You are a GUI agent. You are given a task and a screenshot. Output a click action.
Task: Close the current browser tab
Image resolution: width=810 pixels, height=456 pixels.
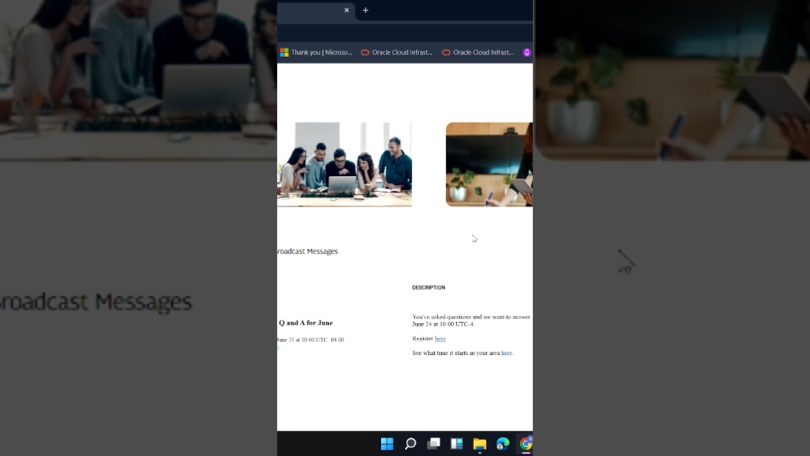pos(347,10)
